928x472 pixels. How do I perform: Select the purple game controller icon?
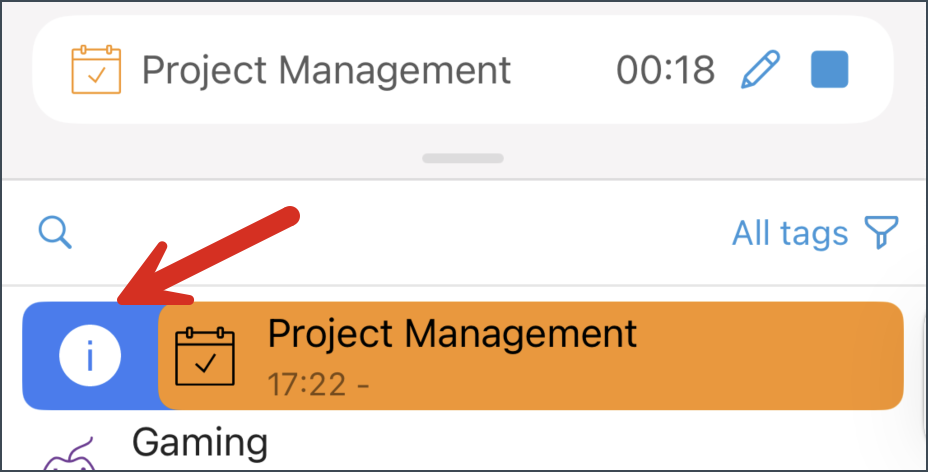point(71,455)
